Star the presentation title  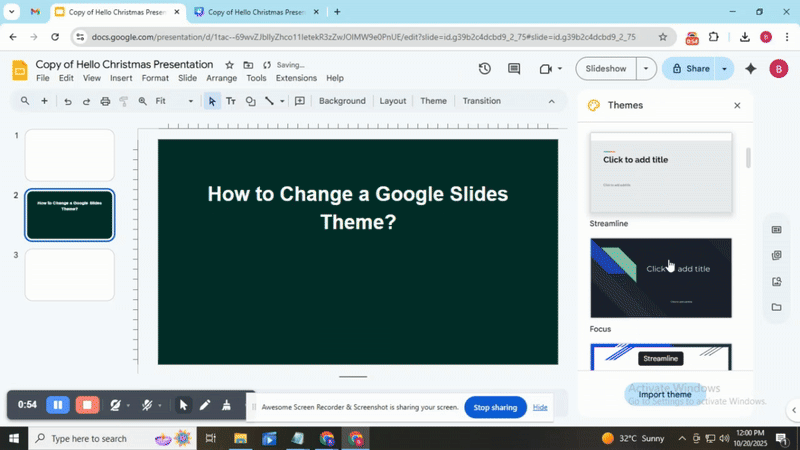pos(230,64)
